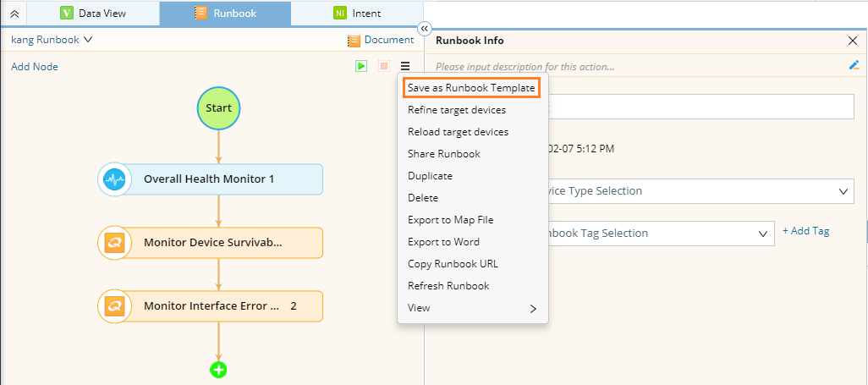The width and height of the screenshot is (868, 385).
Task: Click the Monitor Device Survivability node icon
Action: 114,242
